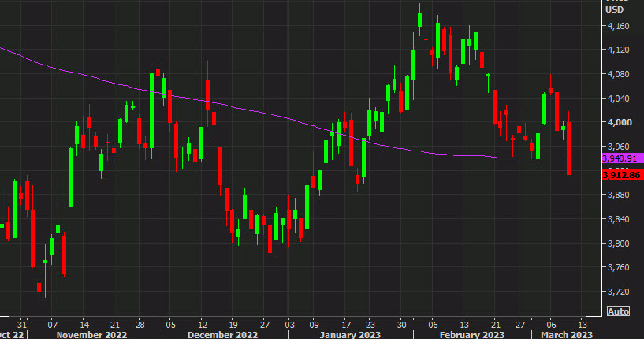Viewport: 644px width, 339px height.
Task: Select the January 2023 month label
Action: pyautogui.click(x=350, y=334)
